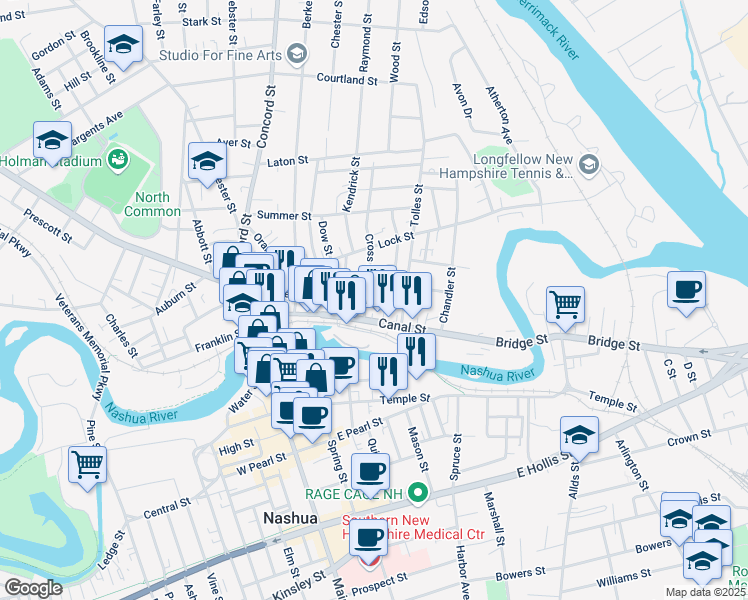Open the Studio For Fine Arts place pin
The width and height of the screenshot is (748, 600).
297,54
